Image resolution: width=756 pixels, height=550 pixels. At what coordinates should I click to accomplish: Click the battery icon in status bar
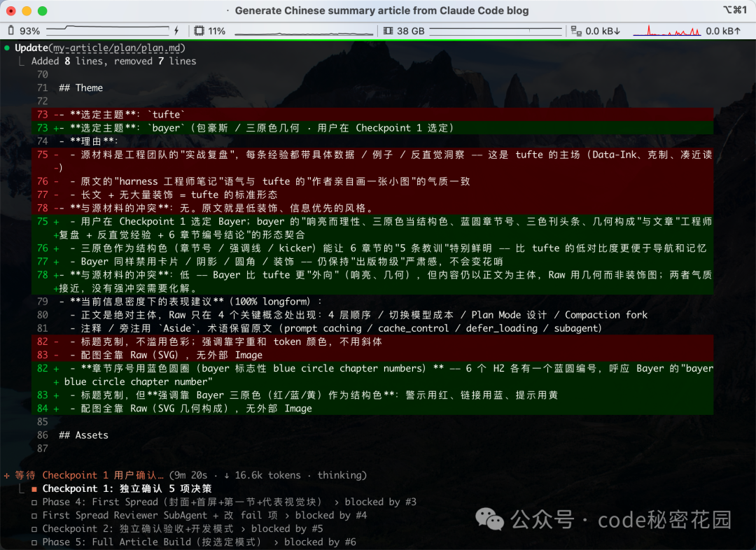[x=11, y=31]
